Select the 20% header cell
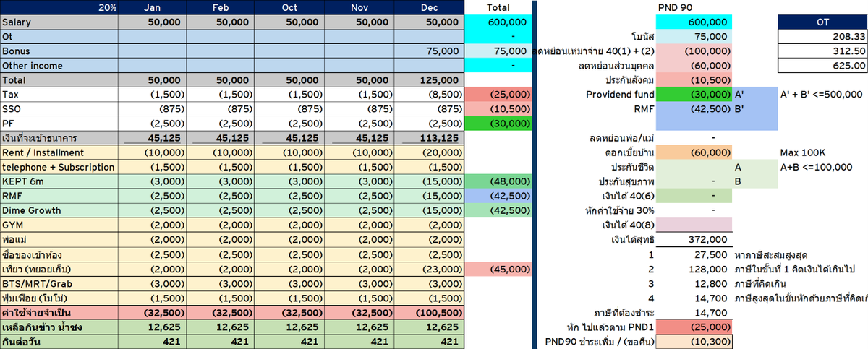The image size is (868, 349). 59,7
